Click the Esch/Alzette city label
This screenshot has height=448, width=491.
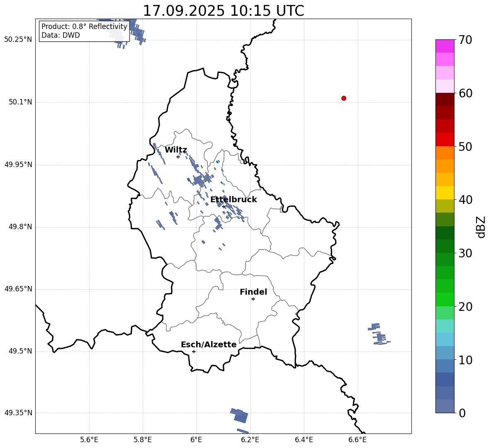coord(209,344)
